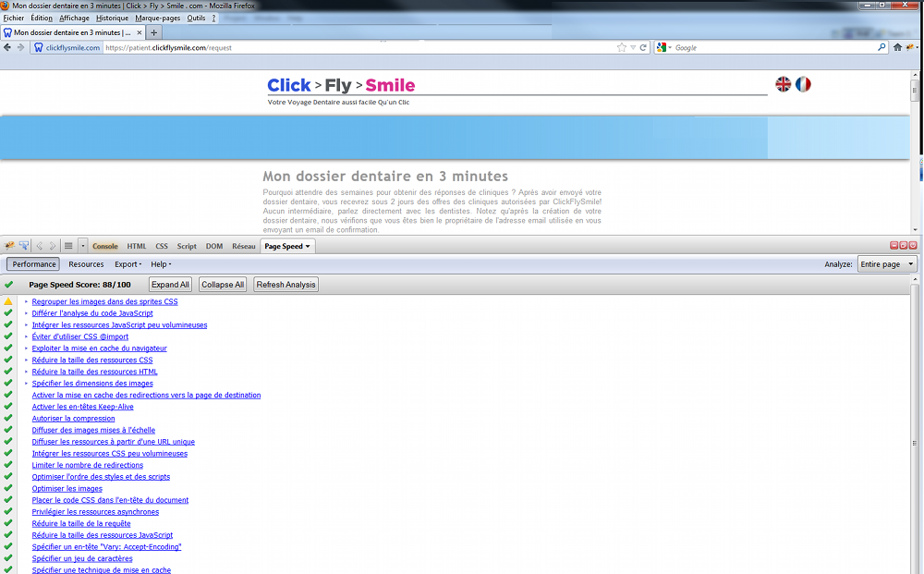Open the Help dropdown menu

[160, 264]
